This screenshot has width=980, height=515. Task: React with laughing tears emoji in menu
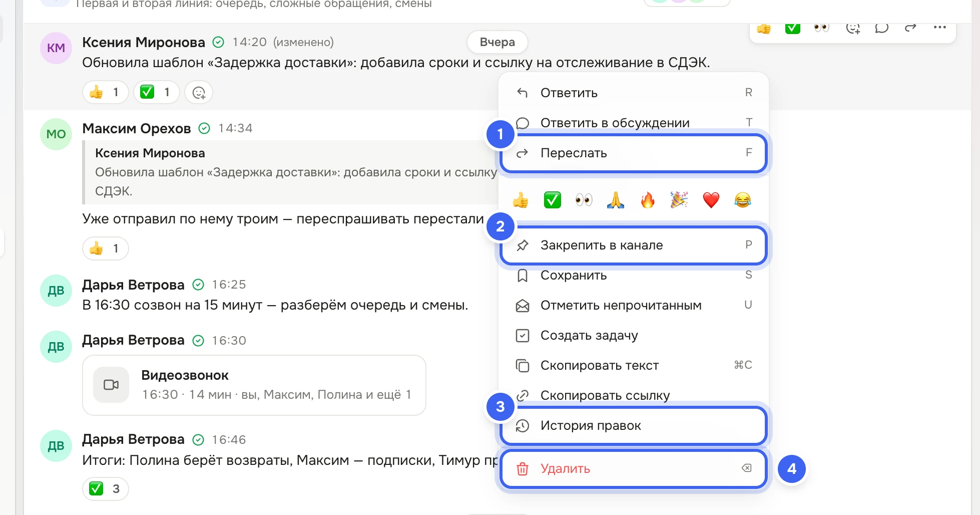(x=743, y=200)
